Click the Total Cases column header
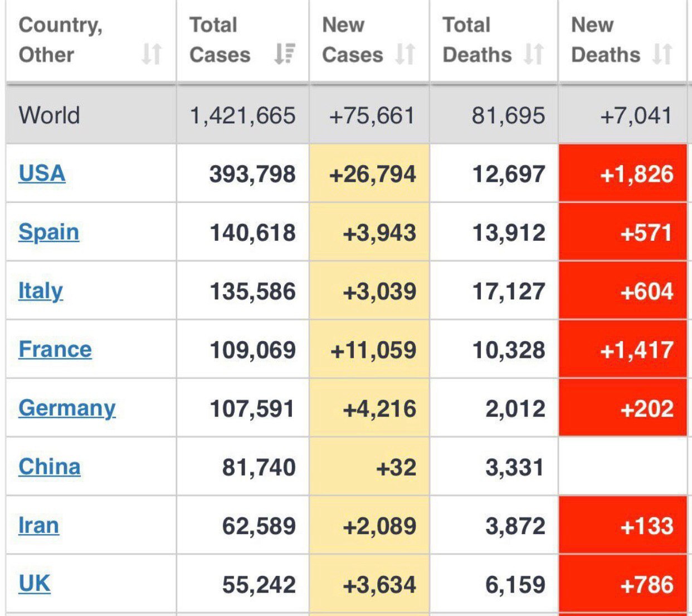692x616 pixels. click(x=220, y=40)
